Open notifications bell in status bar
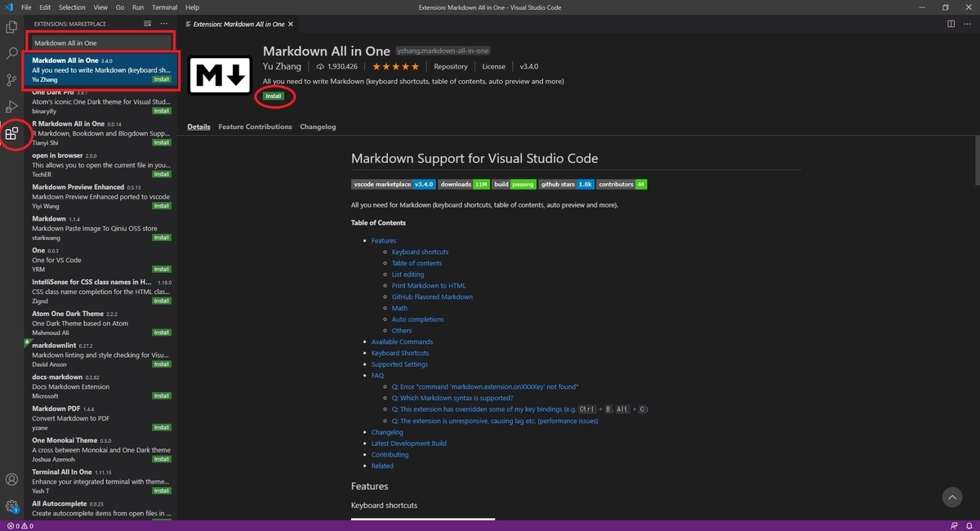980x531 pixels. click(969, 526)
